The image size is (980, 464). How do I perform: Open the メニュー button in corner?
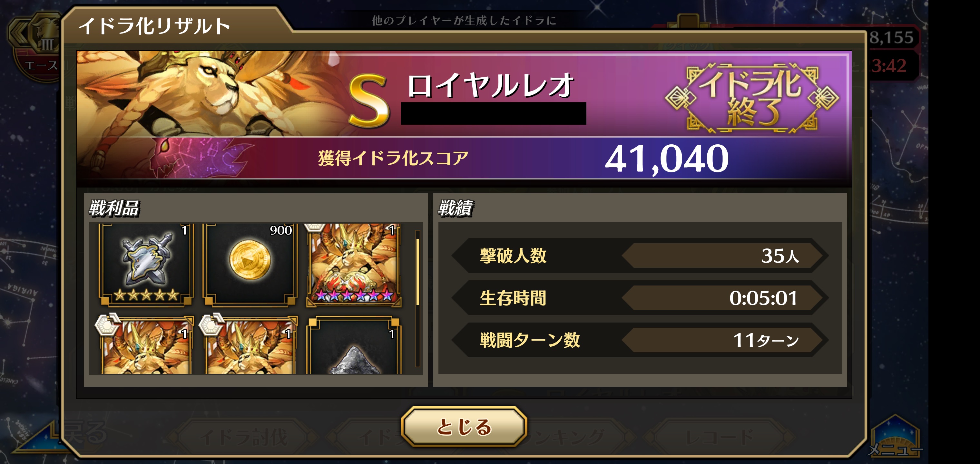coord(895,437)
